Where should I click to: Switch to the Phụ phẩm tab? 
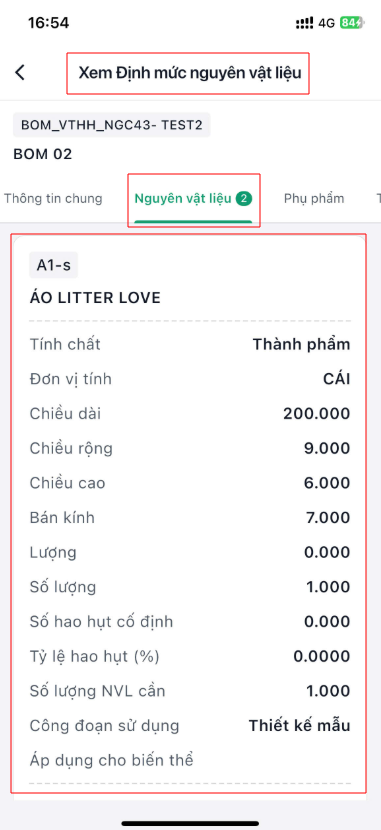(x=314, y=199)
